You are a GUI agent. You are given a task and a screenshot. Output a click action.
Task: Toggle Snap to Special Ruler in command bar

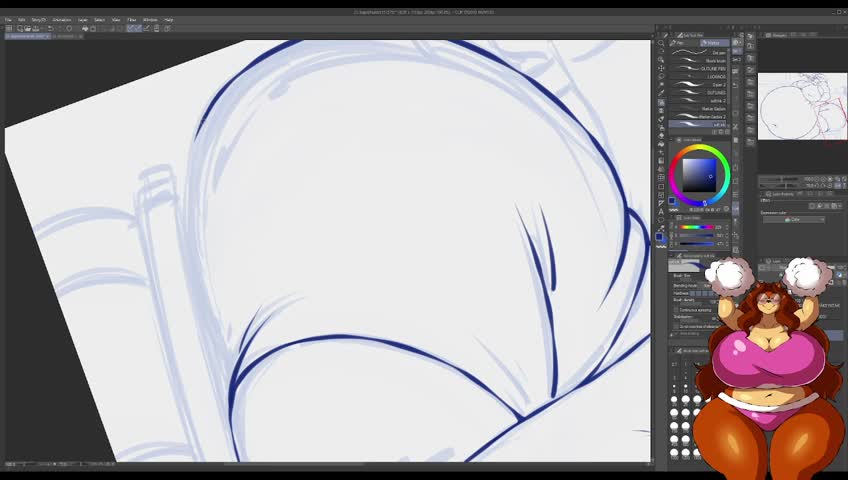pos(138,29)
